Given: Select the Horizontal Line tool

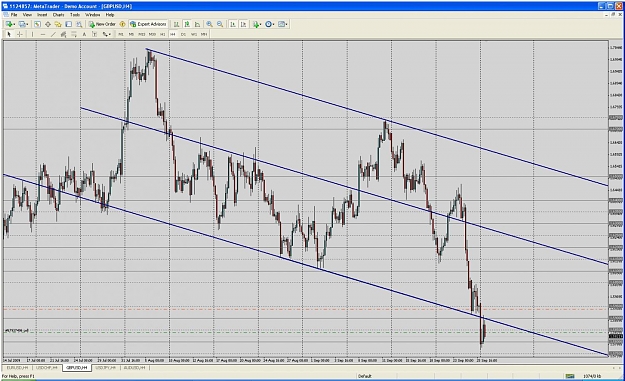Looking at the screenshot, I should click(x=43, y=34).
